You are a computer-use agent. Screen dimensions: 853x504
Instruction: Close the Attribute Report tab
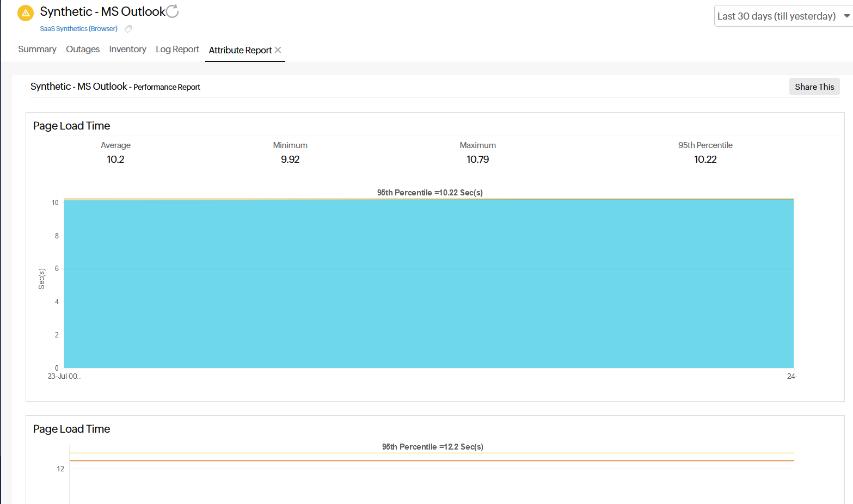278,50
